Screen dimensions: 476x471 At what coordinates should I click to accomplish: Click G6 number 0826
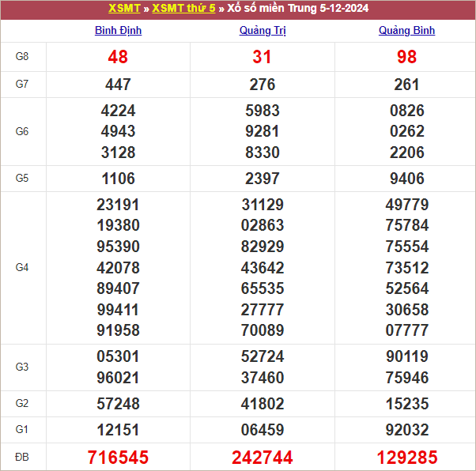(x=406, y=111)
